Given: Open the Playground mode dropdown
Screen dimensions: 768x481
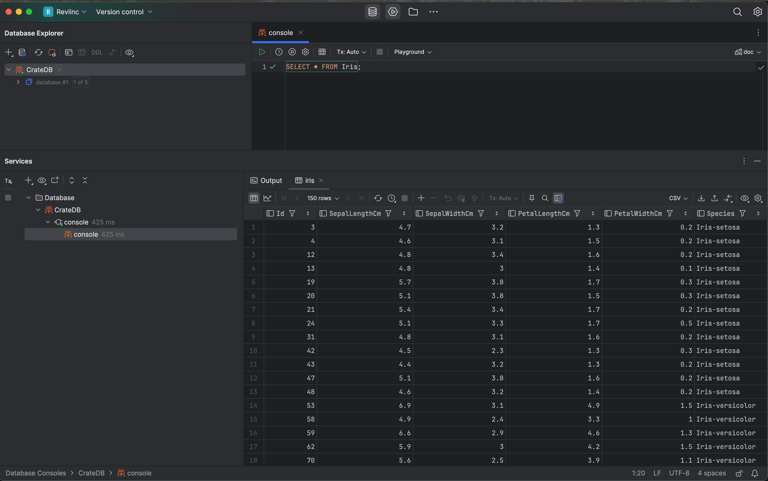Looking at the screenshot, I should [413, 52].
